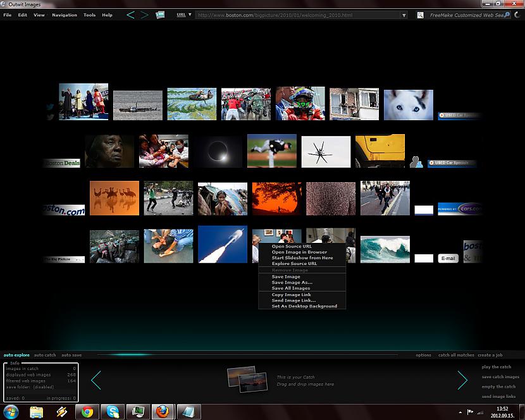Image resolution: width=525 pixels, height=420 pixels.
Task: Click the network signal icon in system tray
Action: (481, 412)
